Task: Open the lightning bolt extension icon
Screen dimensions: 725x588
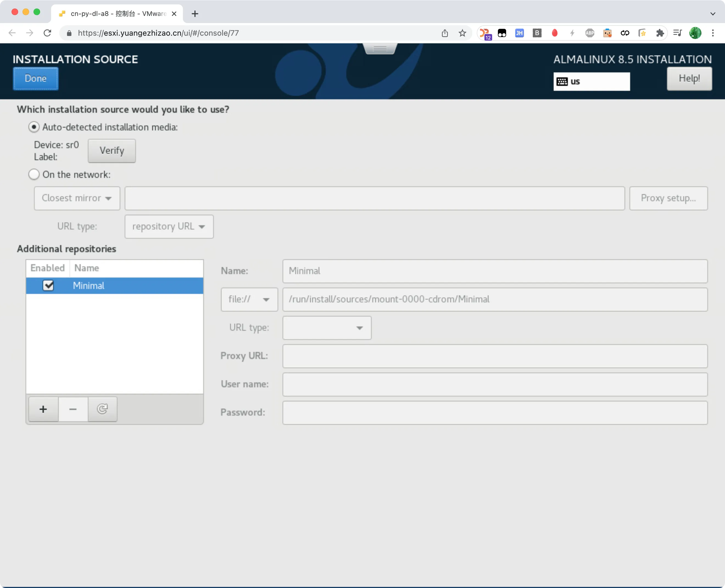Action: coord(572,33)
